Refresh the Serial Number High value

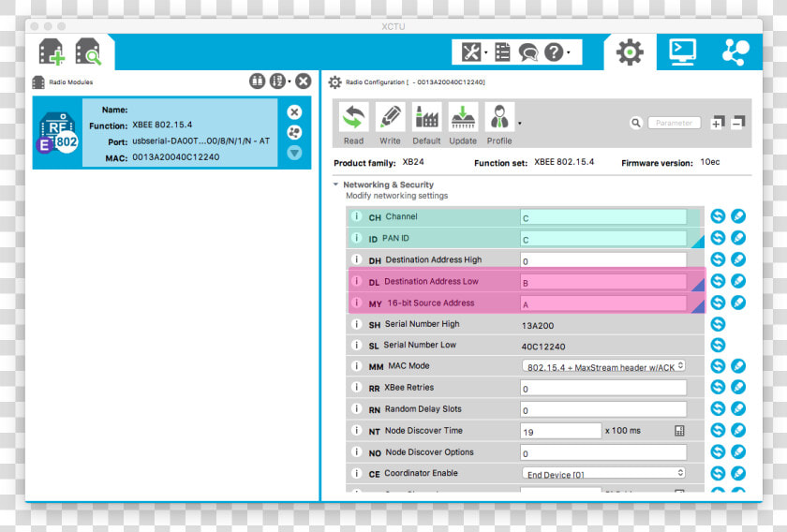coord(718,324)
